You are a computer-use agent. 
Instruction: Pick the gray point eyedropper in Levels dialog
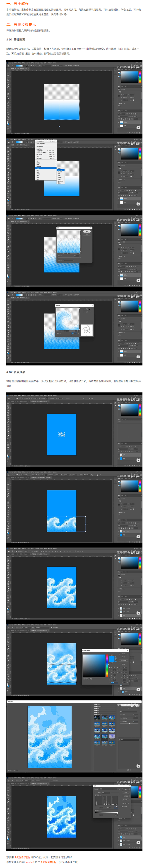(x=126, y=804)
